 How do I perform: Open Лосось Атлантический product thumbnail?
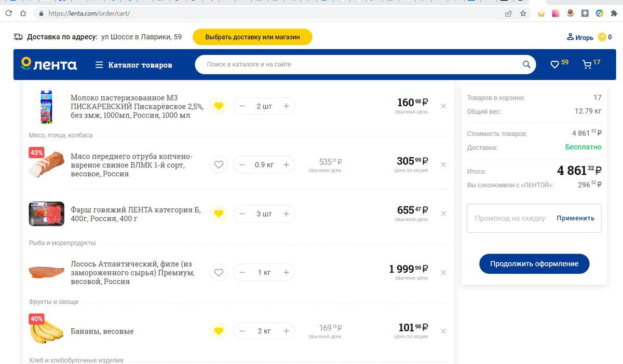47,272
